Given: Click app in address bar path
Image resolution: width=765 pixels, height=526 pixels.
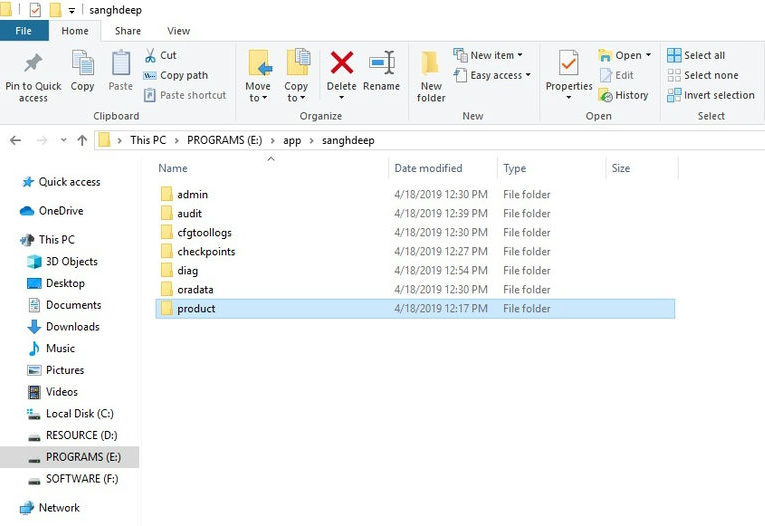Looking at the screenshot, I should [292, 141].
